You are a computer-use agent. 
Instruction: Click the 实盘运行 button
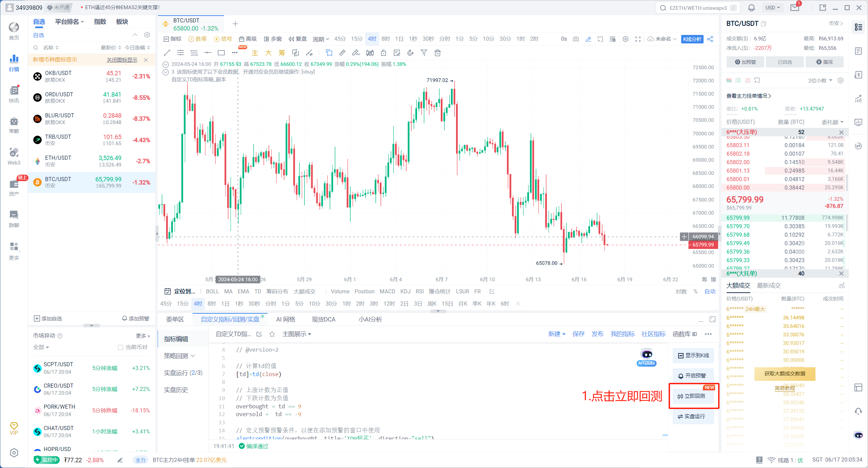693,416
